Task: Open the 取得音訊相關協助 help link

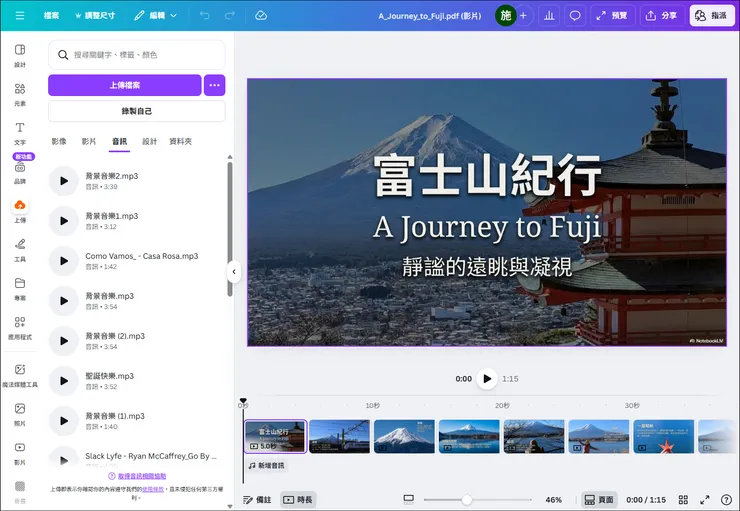Action: pos(142,476)
